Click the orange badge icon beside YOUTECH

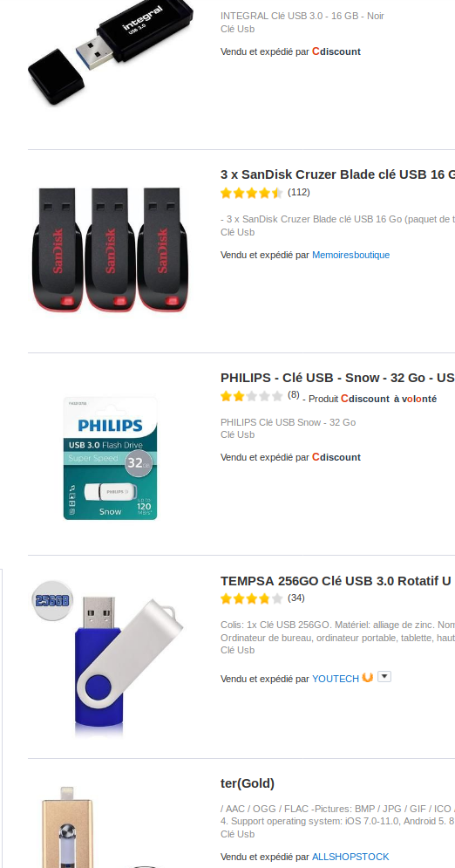point(368,677)
